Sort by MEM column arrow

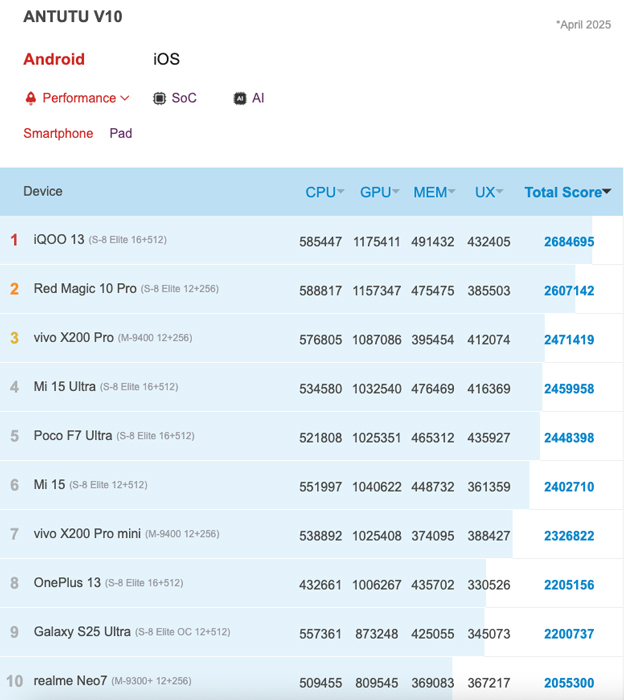click(452, 192)
